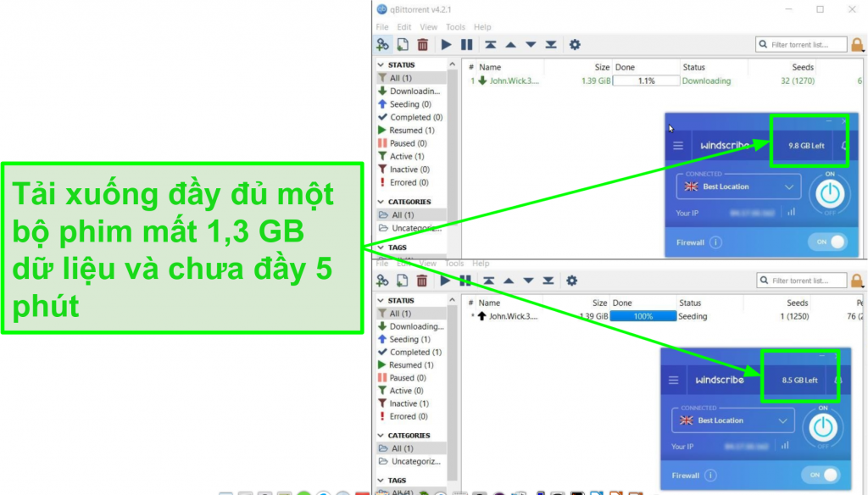Screen dimensions: 868x495
Task: Toggle power button in top Windscribe window
Action: point(830,194)
